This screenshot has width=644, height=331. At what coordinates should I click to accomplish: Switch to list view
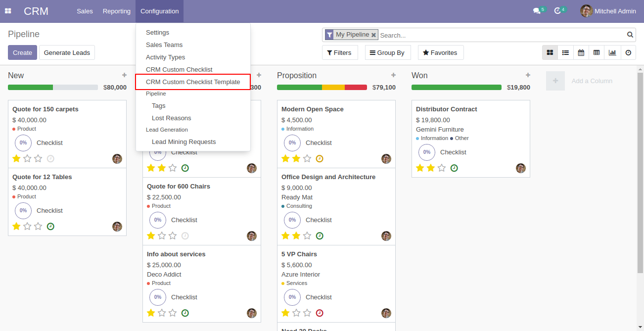point(565,52)
